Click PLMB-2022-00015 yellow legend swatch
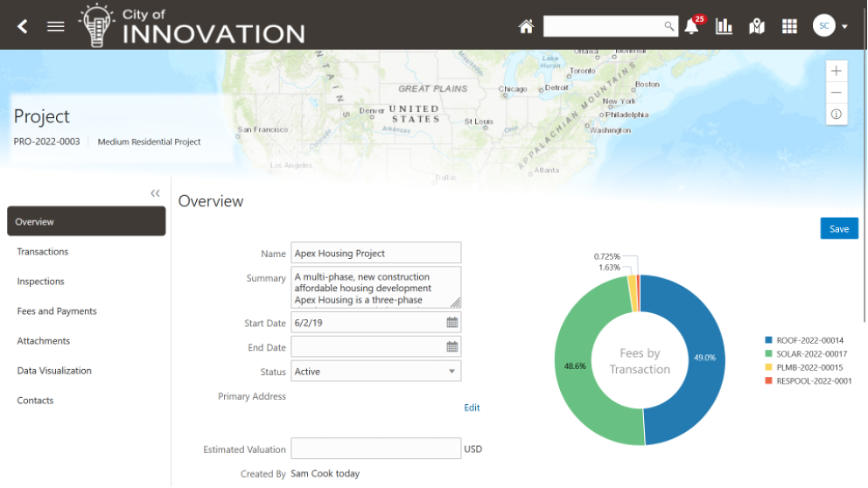Image resolution: width=868 pixels, height=488 pixels. pyautogui.click(x=768, y=367)
